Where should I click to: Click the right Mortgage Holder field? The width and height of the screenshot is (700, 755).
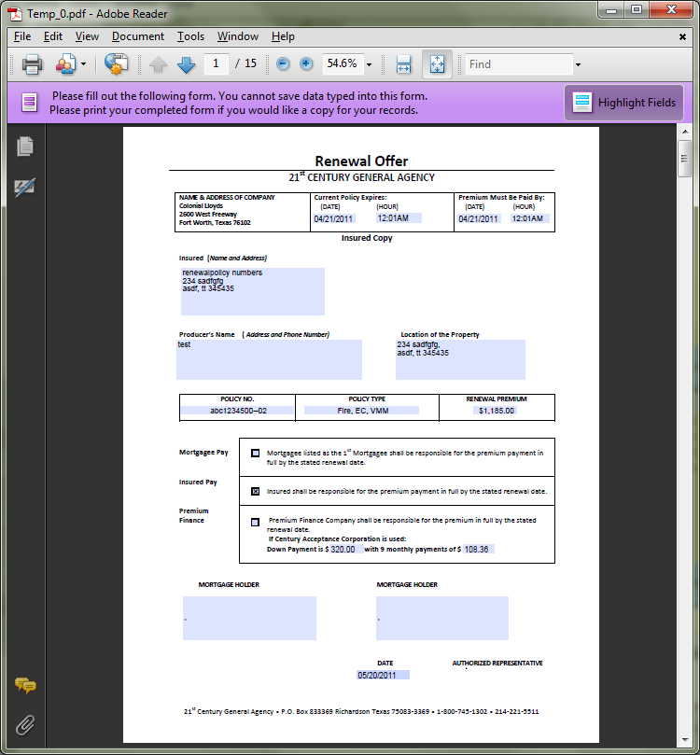(442, 618)
